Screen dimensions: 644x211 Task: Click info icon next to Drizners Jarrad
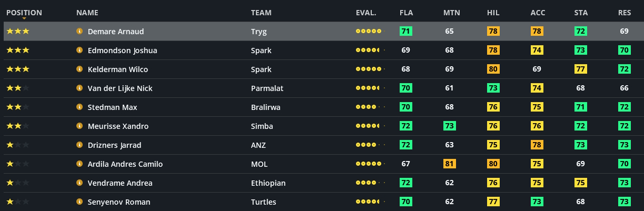80,145
